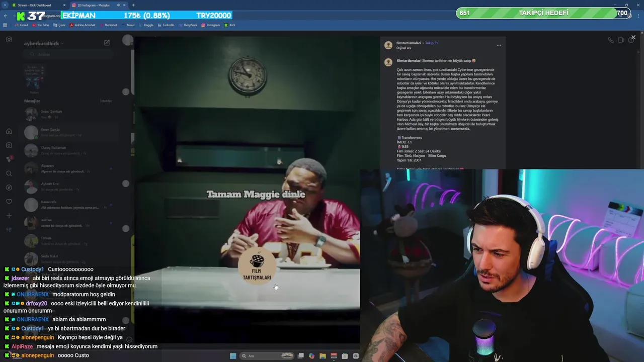Open LinkedIn bookmark
Viewport: 644px width, 362px height.
pyautogui.click(x=166, y=25)
